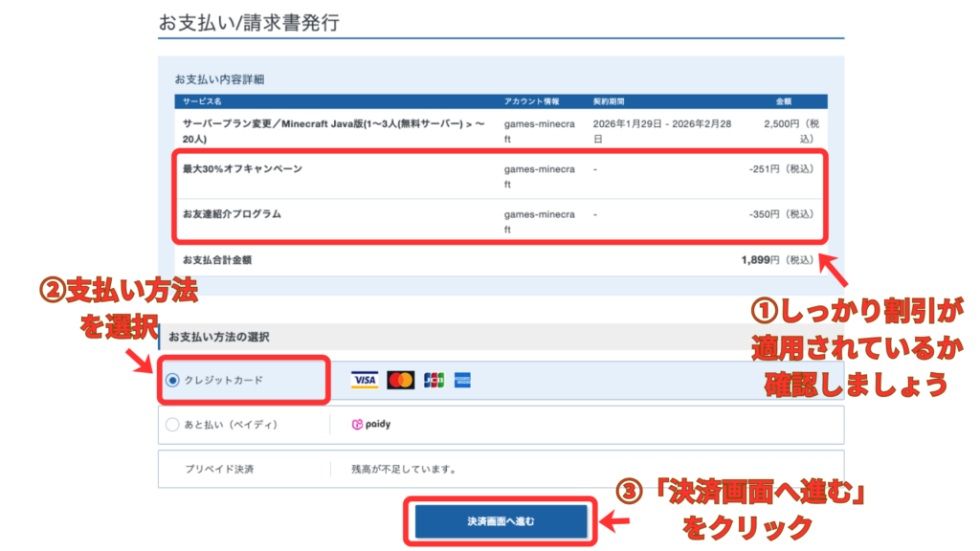Click the 金額 column header
The image size is (980, 551).
783,101
